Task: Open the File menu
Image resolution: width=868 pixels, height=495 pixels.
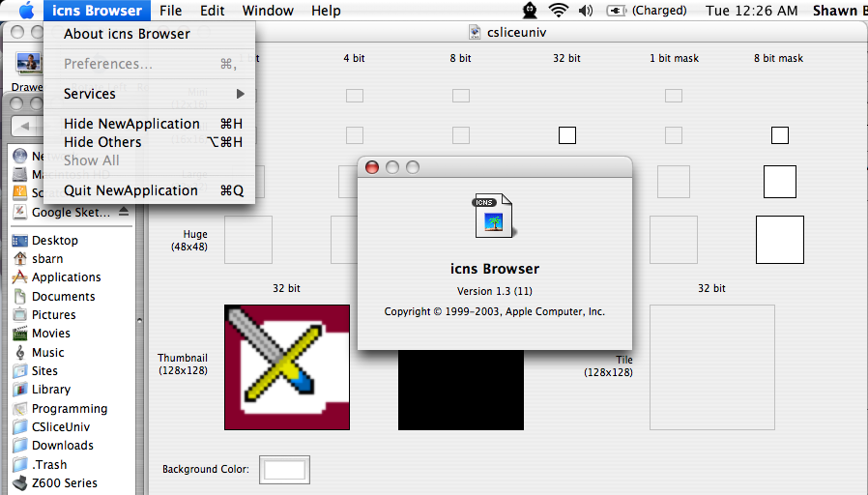Action: point(170,11)
